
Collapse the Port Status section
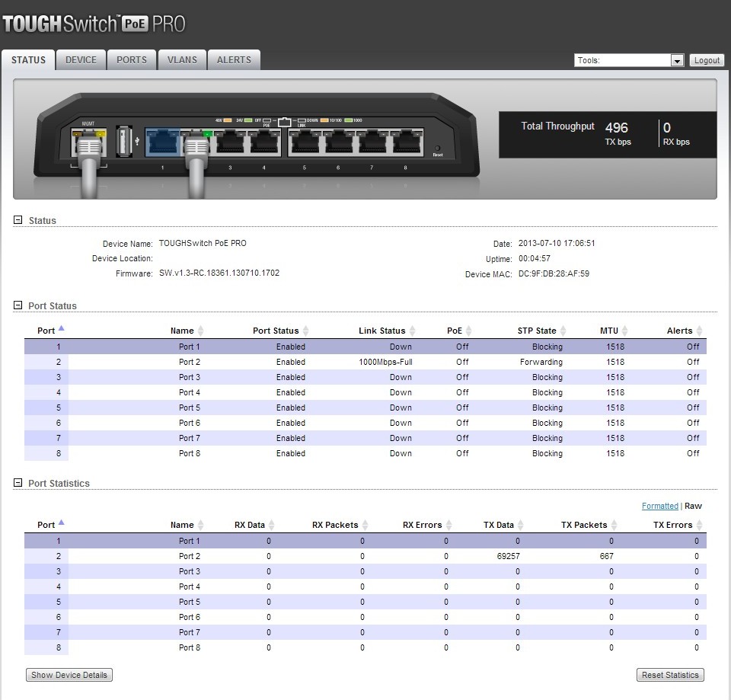tap(18, 305)
